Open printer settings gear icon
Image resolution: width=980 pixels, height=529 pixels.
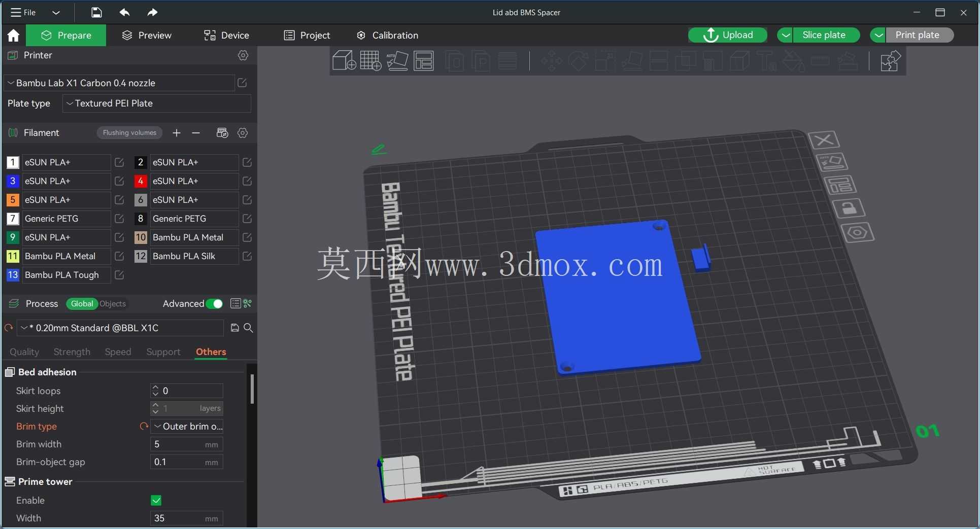(x=243, y=55)
